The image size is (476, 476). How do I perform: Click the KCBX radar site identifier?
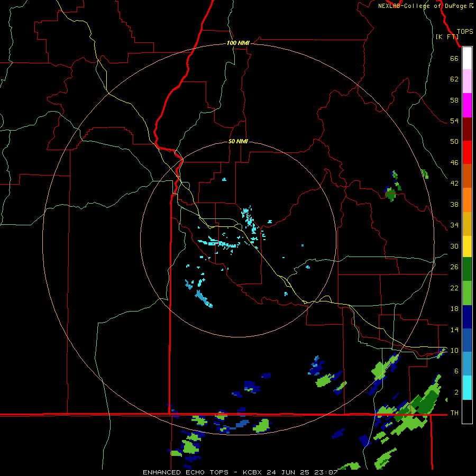tap(253, 472)
